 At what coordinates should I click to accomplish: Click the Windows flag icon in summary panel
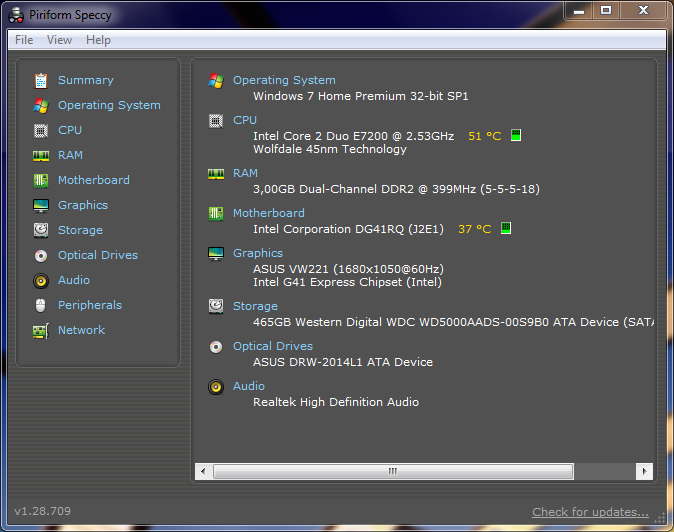pyautogui.click(x=216, y=80)
